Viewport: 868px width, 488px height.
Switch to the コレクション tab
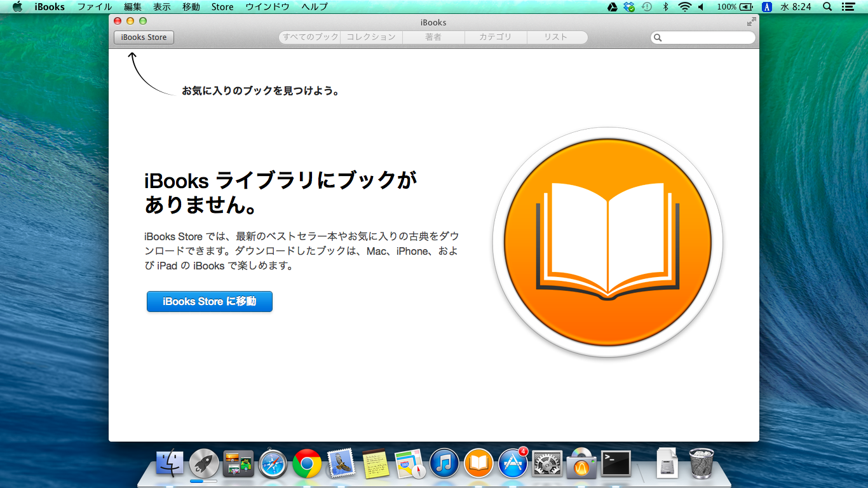[372, 37]
